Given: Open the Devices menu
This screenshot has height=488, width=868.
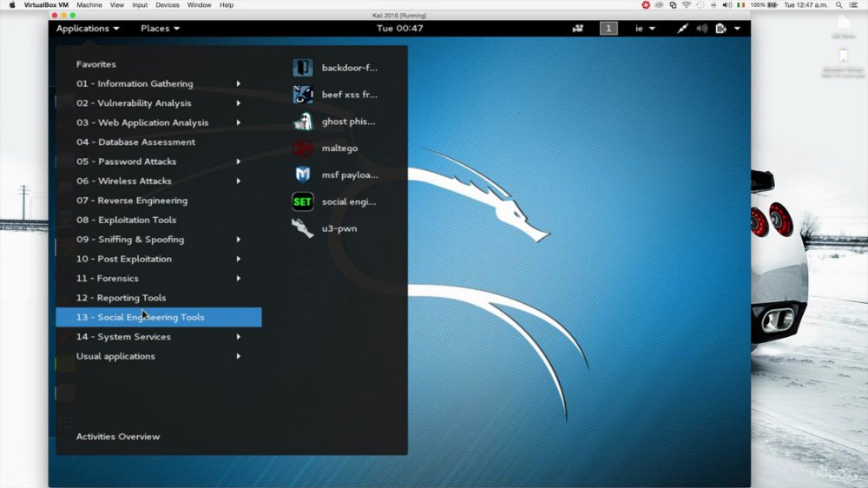Looking at the screenshot, I should 168,5.
